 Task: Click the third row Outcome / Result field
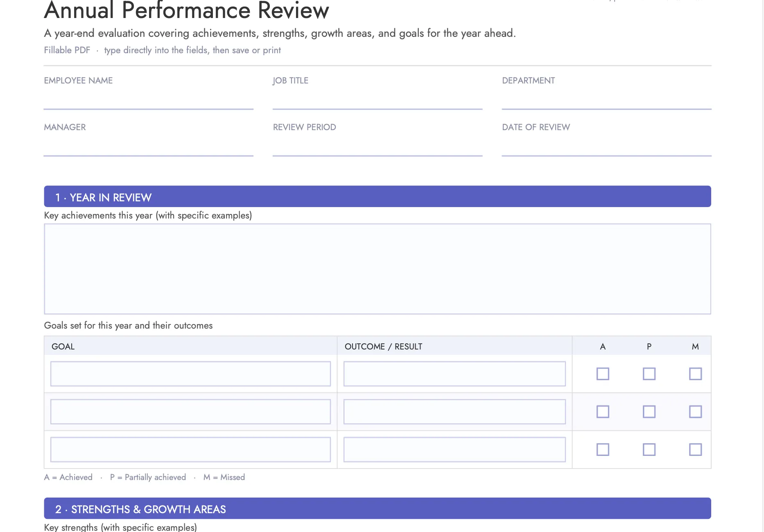pos(454,449)
